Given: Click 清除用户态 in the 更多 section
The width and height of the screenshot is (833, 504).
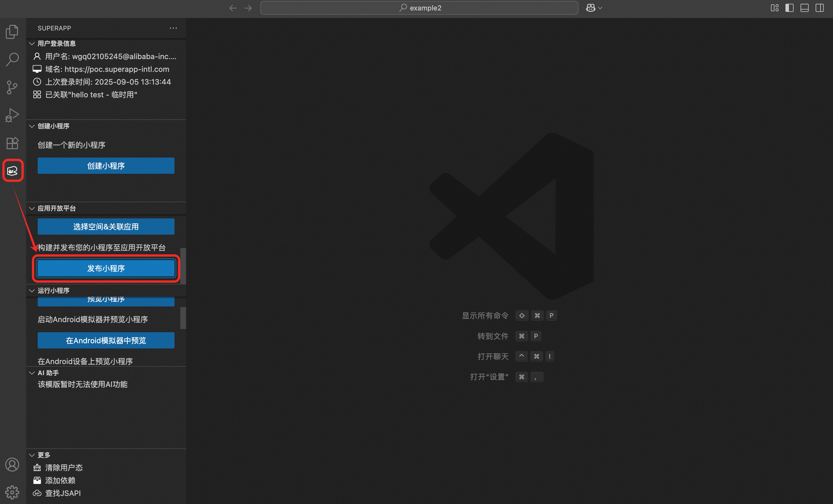Looking at the screenshot, I should pyautogui.click(x=64, y=468).
